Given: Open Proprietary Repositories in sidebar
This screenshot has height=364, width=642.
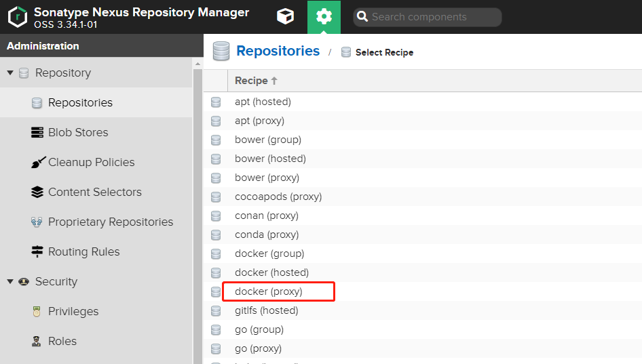Looking at the screenshot, I should click(110, 222).
